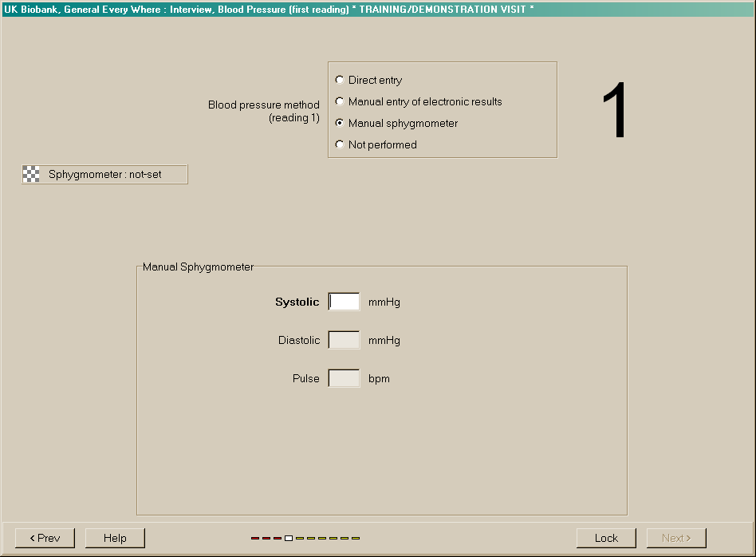
Task: Click the first red progress dash
Action: coord(255,538)
